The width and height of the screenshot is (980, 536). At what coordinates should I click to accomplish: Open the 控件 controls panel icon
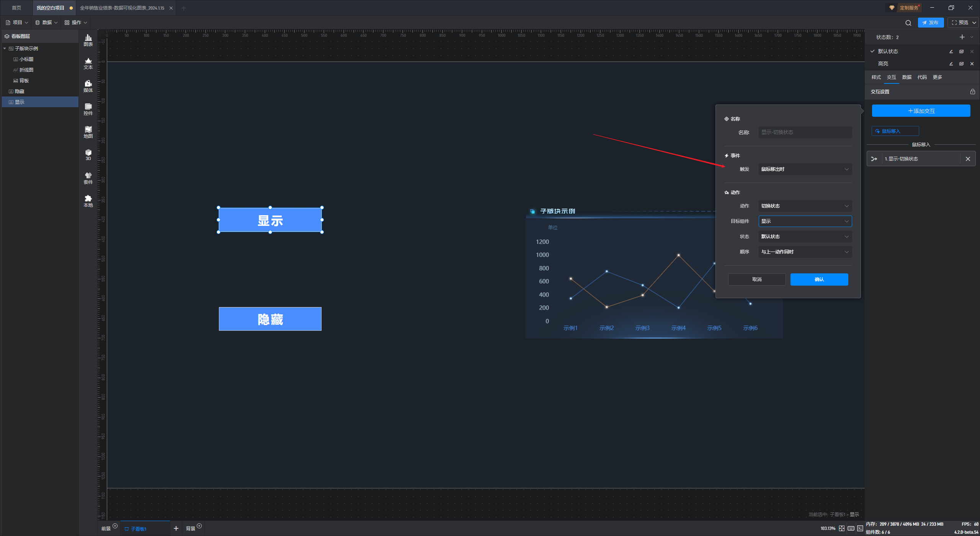tap(88, 109)
